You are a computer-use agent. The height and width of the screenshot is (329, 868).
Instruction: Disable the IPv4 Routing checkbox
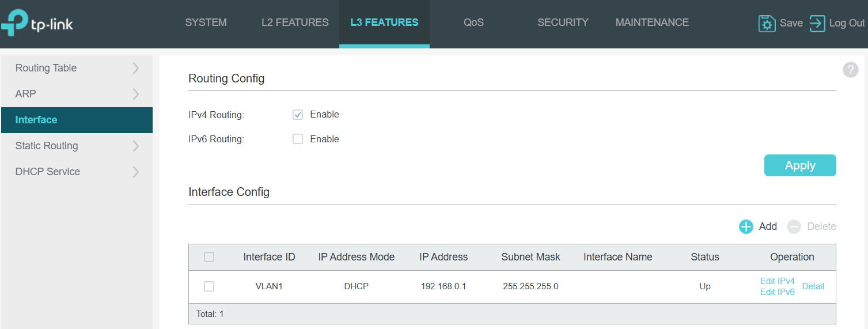298,115
